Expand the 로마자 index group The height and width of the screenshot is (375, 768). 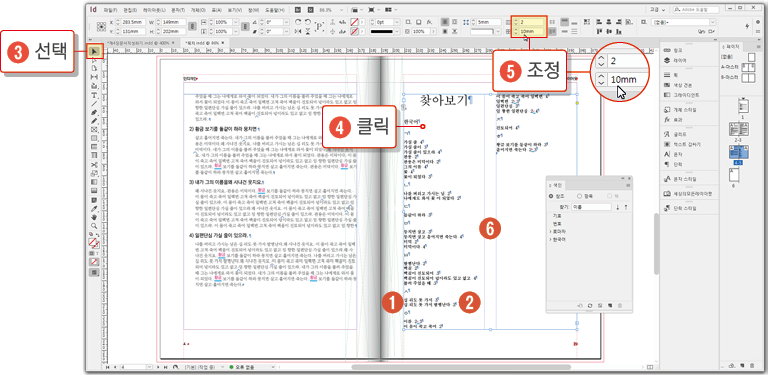pyautogui.click(x=550, y=231)
